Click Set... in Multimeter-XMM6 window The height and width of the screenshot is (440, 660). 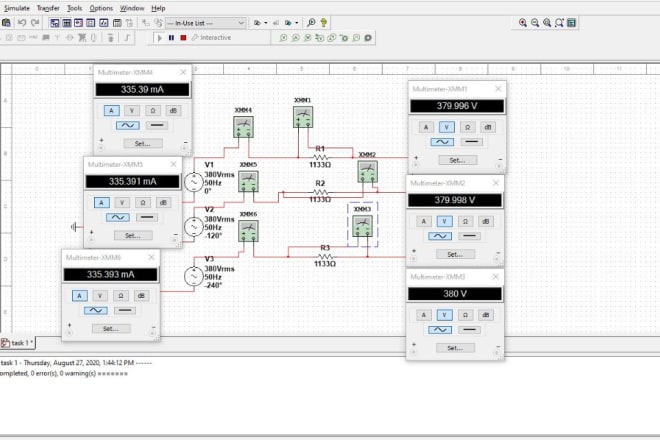(111, 329)
